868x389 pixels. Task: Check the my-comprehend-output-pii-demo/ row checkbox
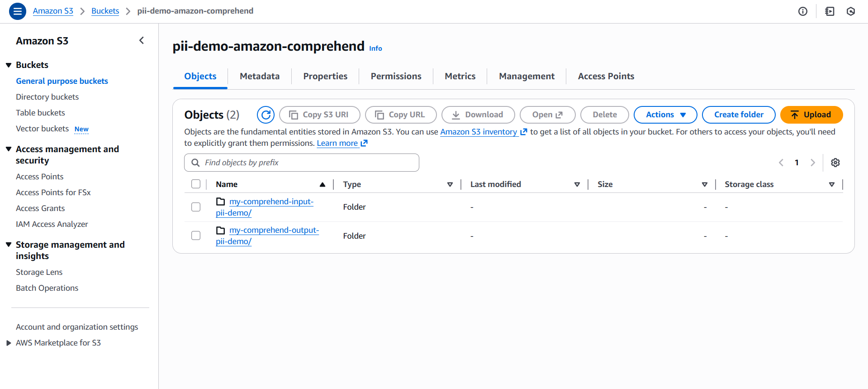195,235
